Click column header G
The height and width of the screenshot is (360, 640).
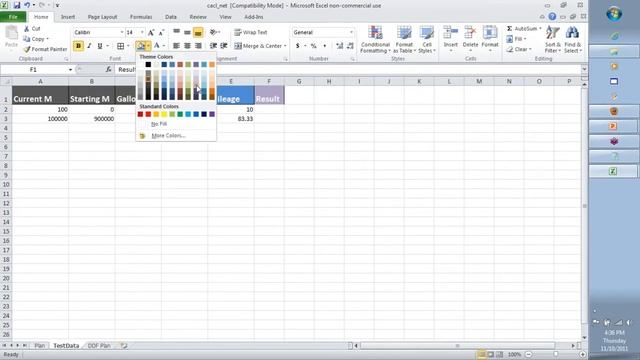point(299,82)
